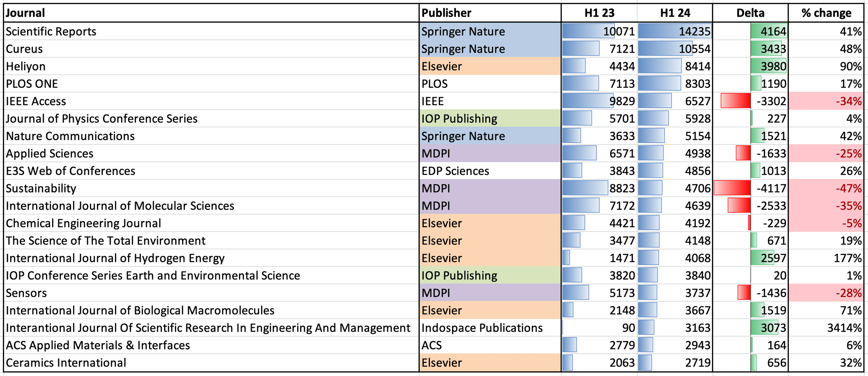Select International Journal of Molecular Sciences cell
868x376 pixels.
pos(211,206)
